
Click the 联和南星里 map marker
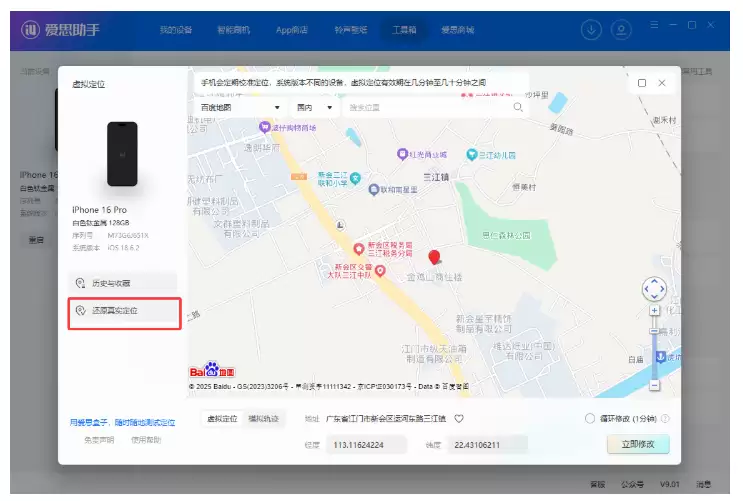(374, 190)
